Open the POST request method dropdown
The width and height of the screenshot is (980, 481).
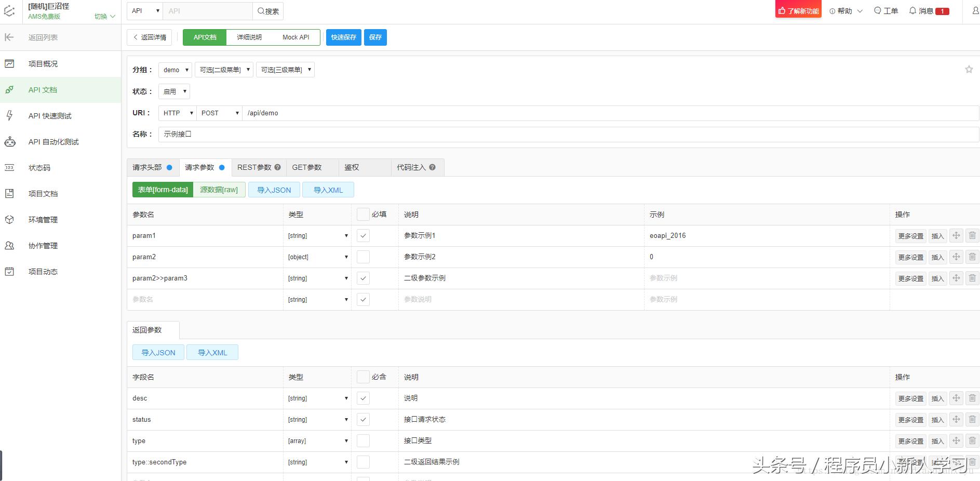(219, 113)
